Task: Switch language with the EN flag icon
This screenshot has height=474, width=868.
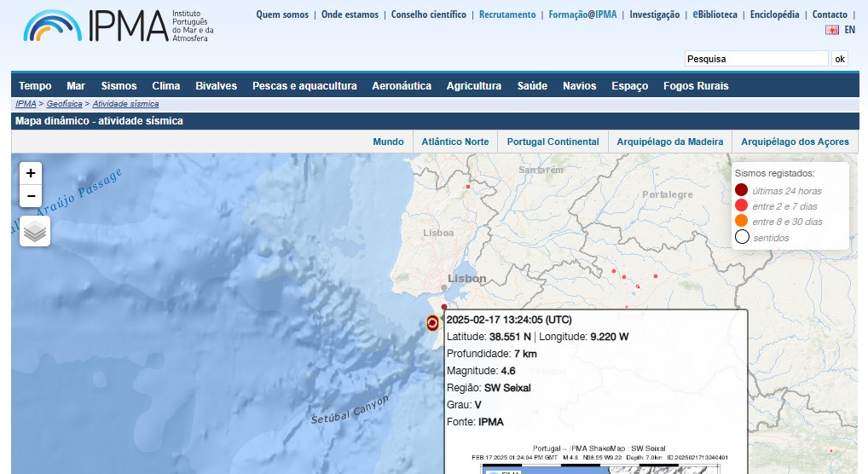Action: point(832,30)
